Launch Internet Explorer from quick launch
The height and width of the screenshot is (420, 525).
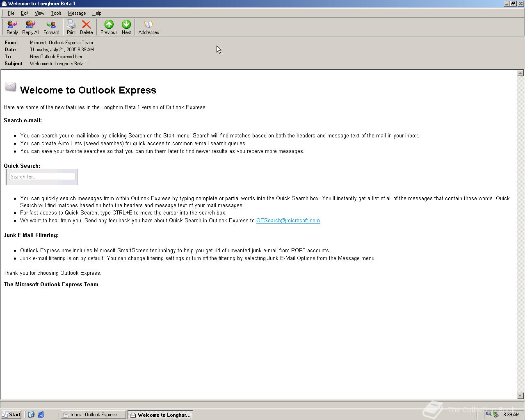pyautogui.click(x=41, y=415)
